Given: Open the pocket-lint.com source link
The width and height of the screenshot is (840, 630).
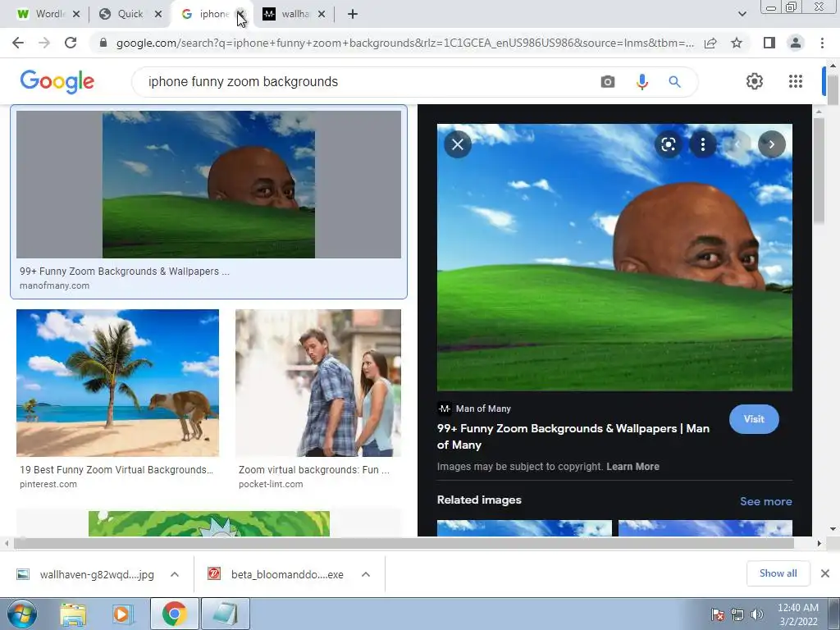Looking at the screenshot, I should tap(271, 484).
